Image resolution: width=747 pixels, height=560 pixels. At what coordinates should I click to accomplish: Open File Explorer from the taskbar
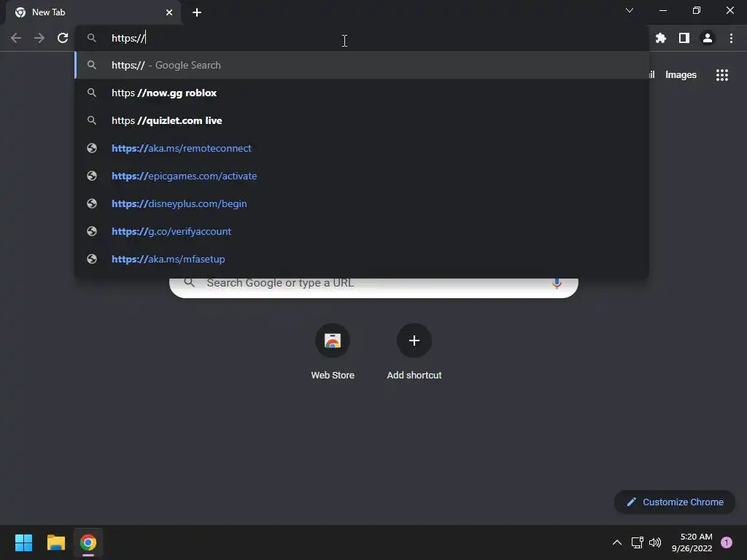(x=55, y=542)
